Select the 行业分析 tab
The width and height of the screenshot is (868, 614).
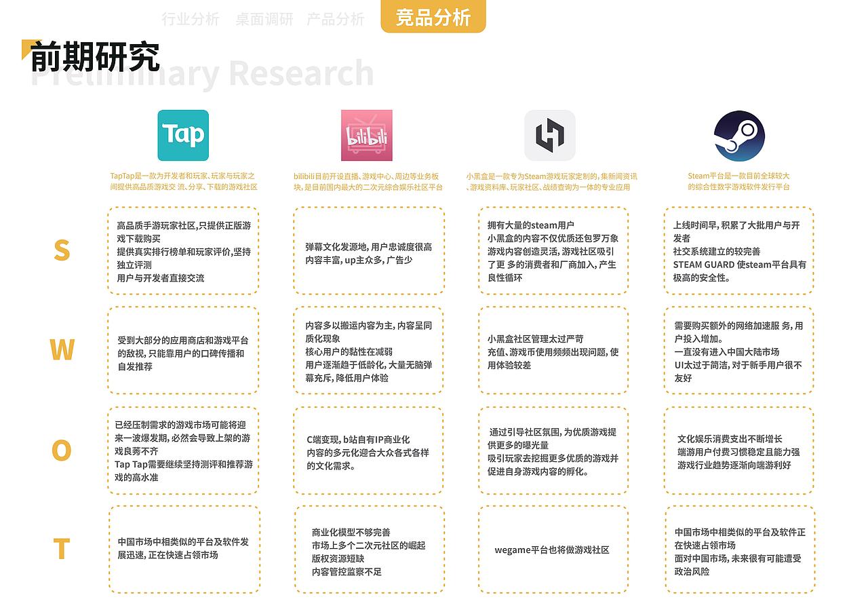pyautogui.click(x=191, y=19)
